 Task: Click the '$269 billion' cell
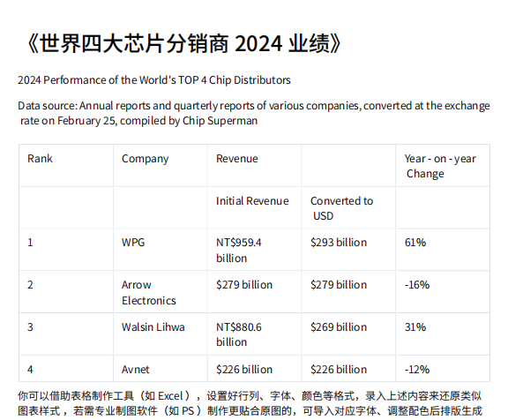[348, 334]
